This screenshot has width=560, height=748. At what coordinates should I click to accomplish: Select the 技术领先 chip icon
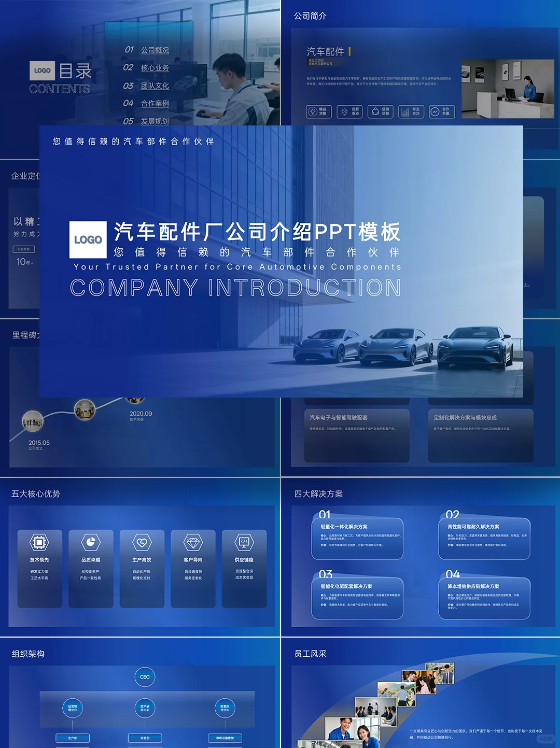(39, 543)
